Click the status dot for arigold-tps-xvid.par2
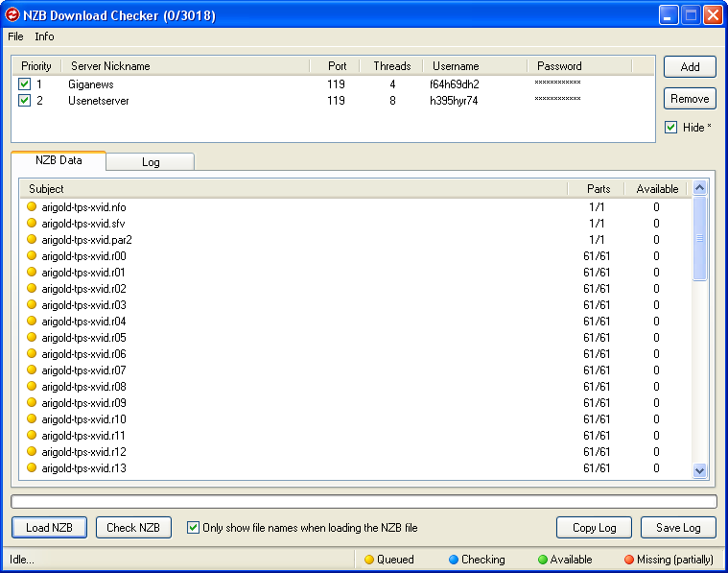This screenshot has height=573, width=728. click(32, 239)
